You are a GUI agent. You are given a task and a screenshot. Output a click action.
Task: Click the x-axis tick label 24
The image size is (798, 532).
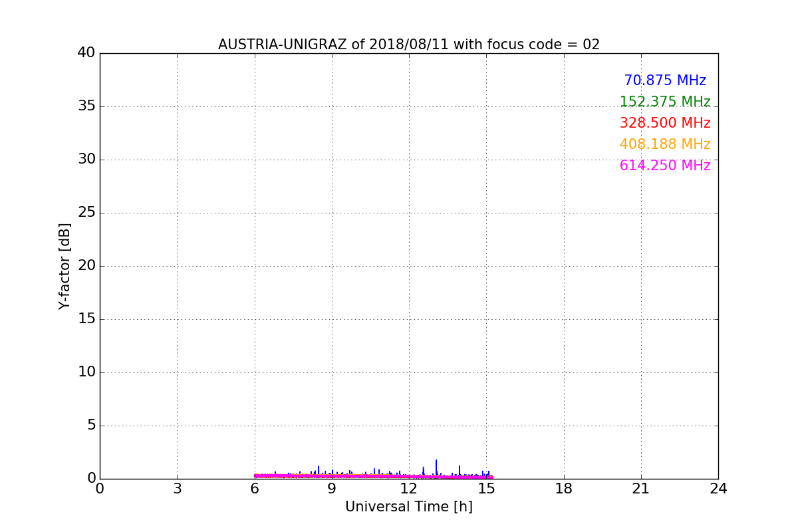[x=718, y=489]
